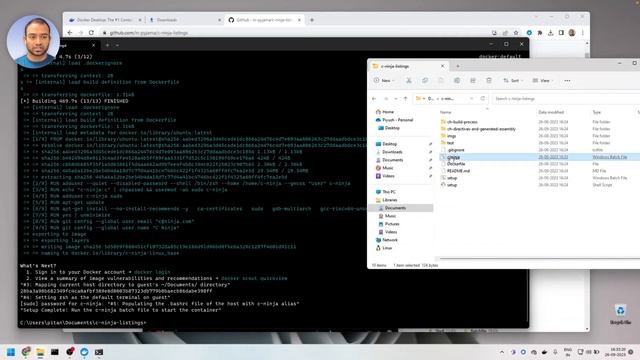
Task: Select This PC in File Explorer sidebar
Action: tap(386, 192)
